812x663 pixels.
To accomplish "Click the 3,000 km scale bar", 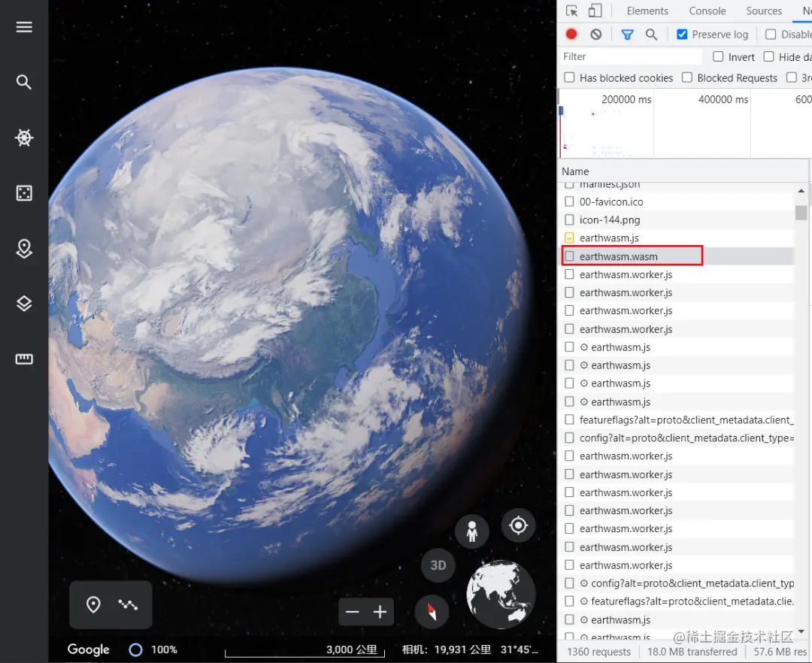I will [x=304, y=651].
